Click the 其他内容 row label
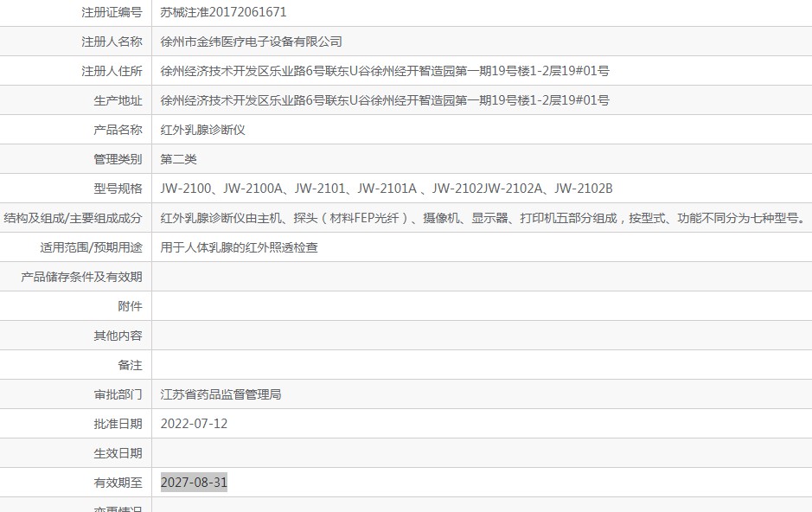Screen dimensions: 812x512 tap(118, 336)
